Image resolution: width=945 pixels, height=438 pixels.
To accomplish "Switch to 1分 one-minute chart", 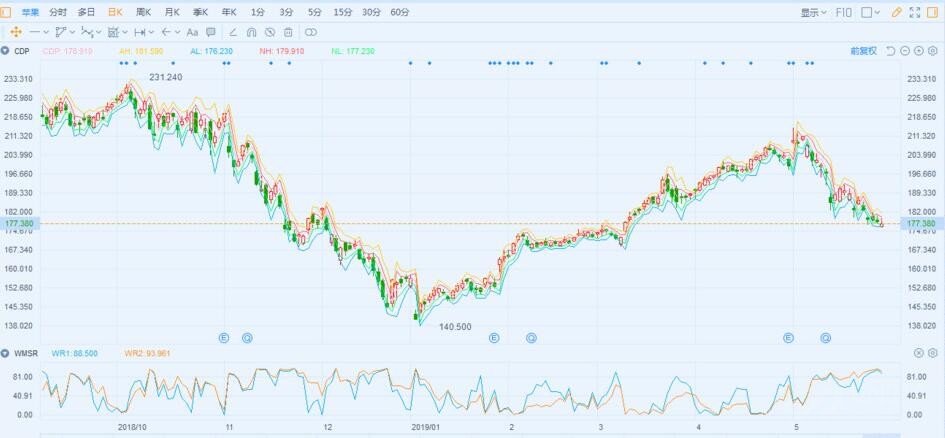I will pos(257,12).
